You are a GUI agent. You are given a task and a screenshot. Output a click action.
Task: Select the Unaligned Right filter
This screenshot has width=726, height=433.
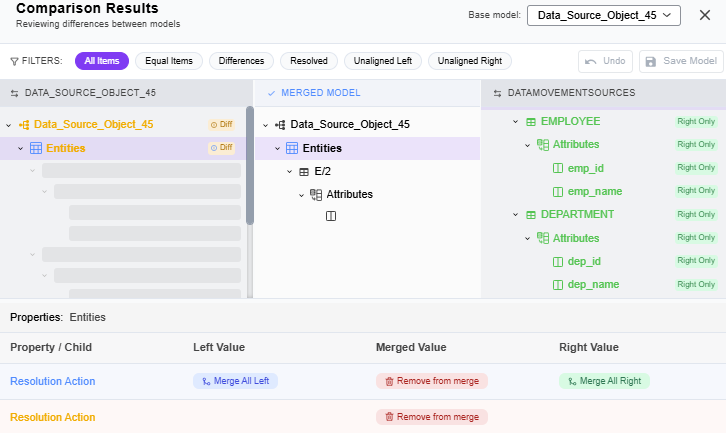470,61
